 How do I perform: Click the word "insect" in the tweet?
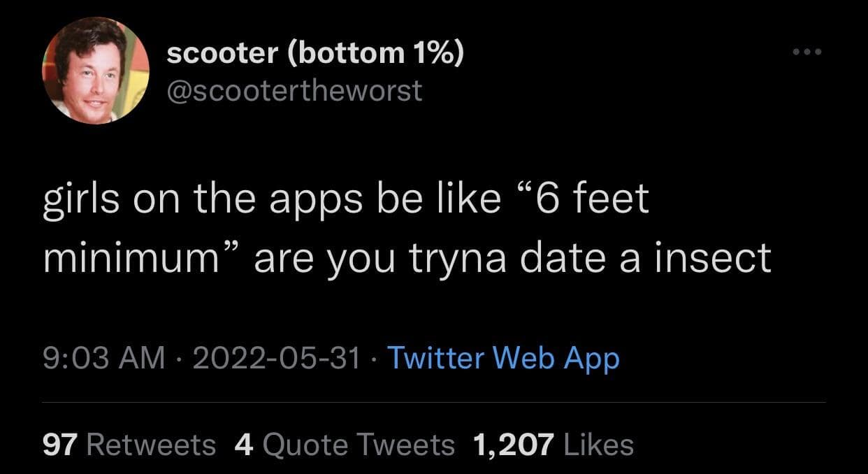[714, 259]
